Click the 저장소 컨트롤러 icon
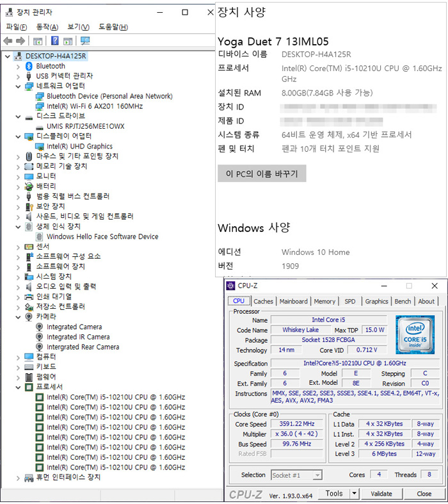The height and width of the screenshot is (504, 448). [29, 307]
